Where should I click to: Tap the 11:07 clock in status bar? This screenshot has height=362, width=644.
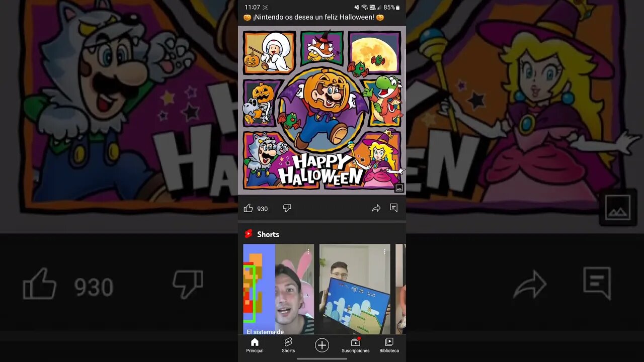click(252, 8)
